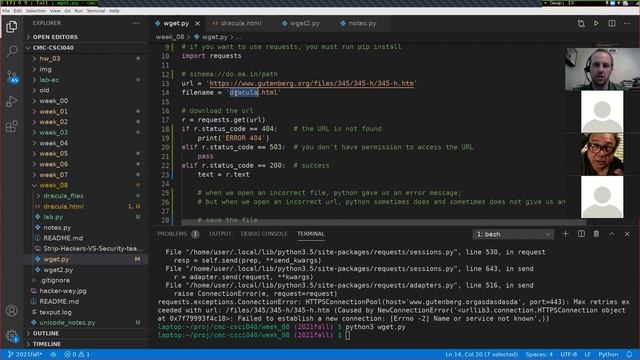640x360 pixels.
Task: Close the terminal panel
Action: 627,234
